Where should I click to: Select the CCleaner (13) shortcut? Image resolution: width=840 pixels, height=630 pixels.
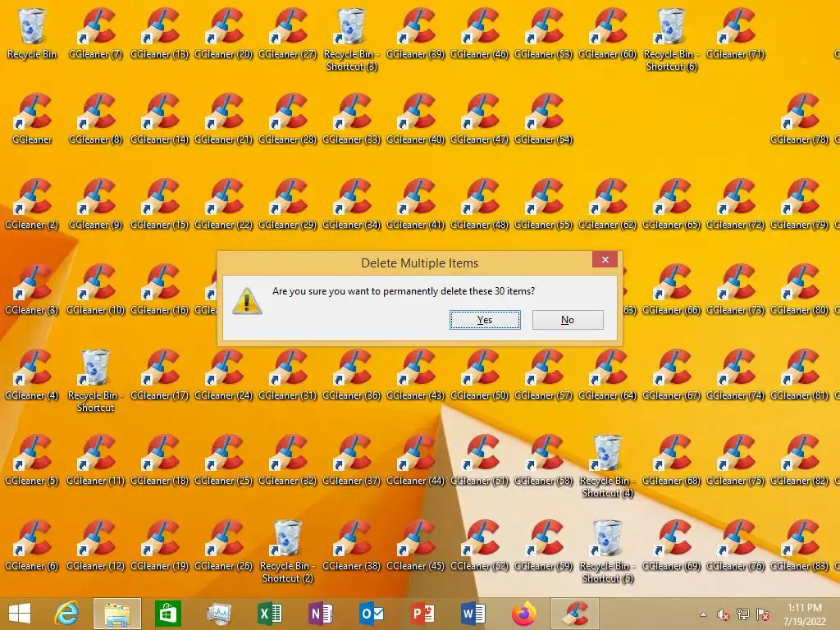pos(160,33)
